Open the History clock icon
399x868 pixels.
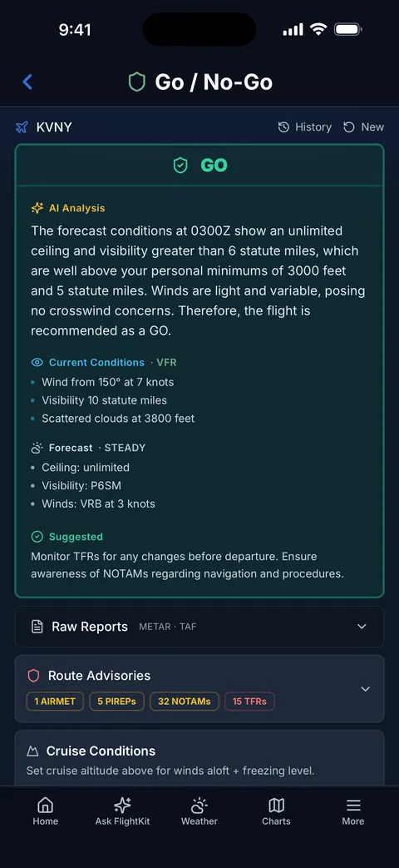(x=283, y=127)
